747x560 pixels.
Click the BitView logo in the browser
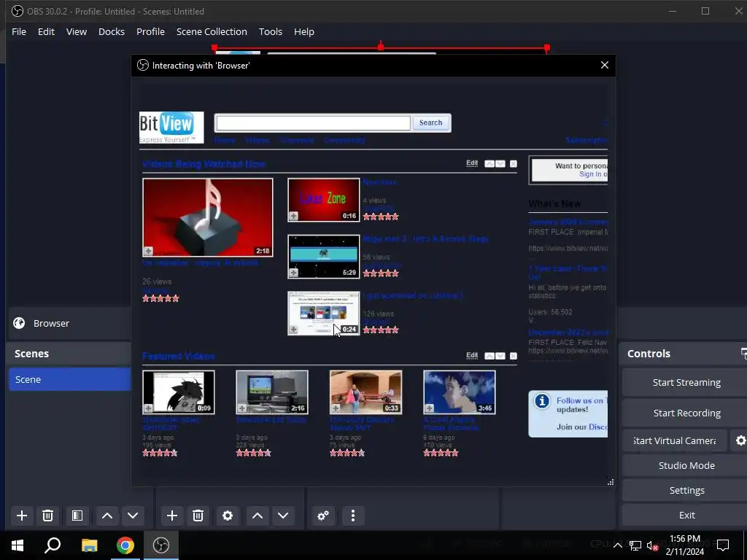[x=171, y=127]
